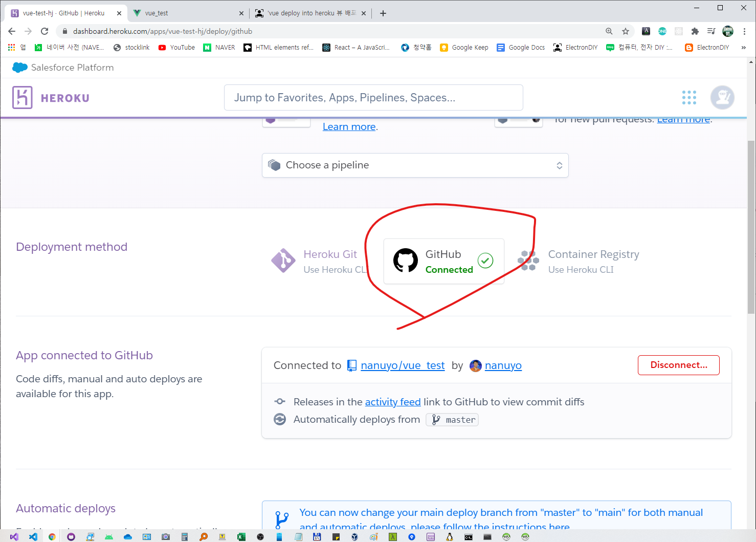
Task: Open the HTML elements reference bookmark
Action: (279, 48)
